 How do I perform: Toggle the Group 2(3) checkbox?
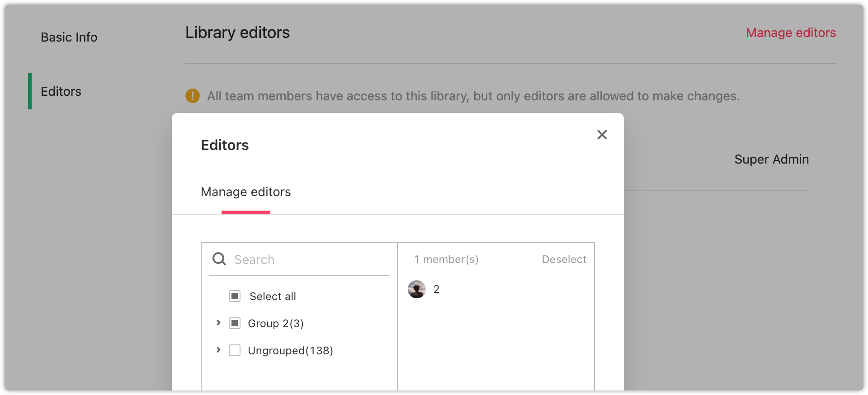235,323
